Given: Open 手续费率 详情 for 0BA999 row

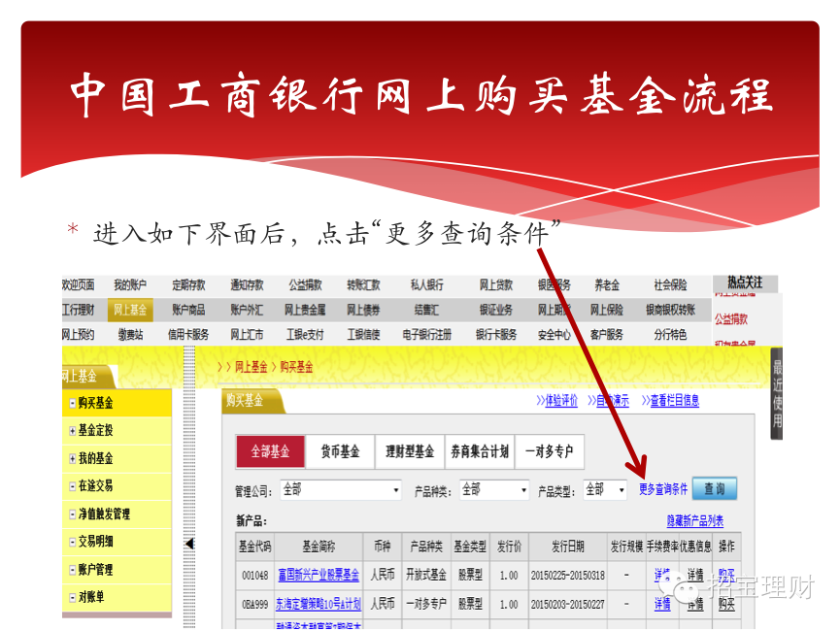Looking at the screenshot, I should tap(662, 605).
